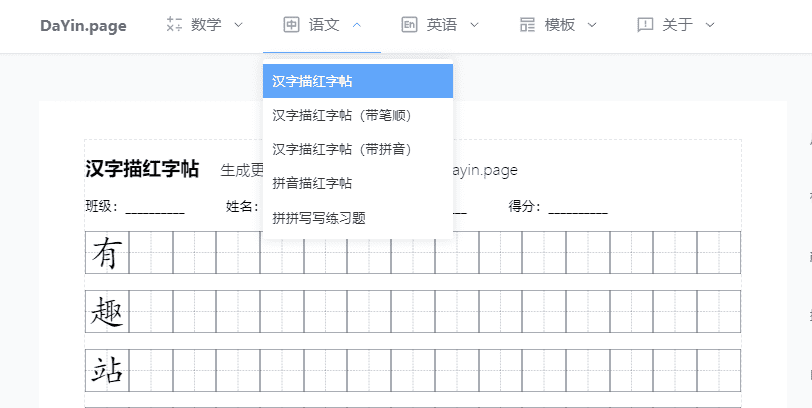Viewport: 812px width, 408px height.
Task: Select the 拼拼写写练习题 option
Action: [358, 218]
